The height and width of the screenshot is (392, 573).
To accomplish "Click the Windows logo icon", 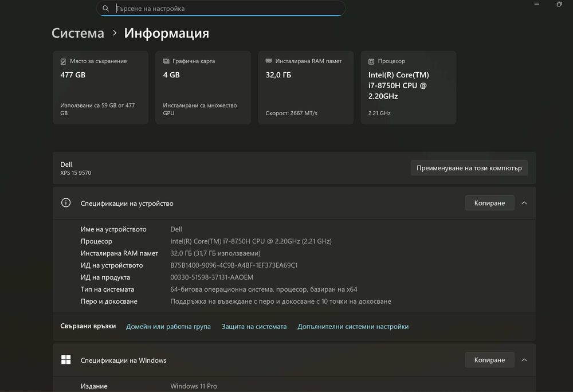I will click(66, 359).
